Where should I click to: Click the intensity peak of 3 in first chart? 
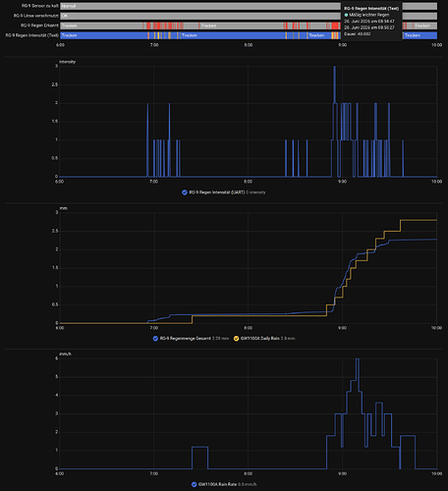pyautogui.click(x=334, y=67)
